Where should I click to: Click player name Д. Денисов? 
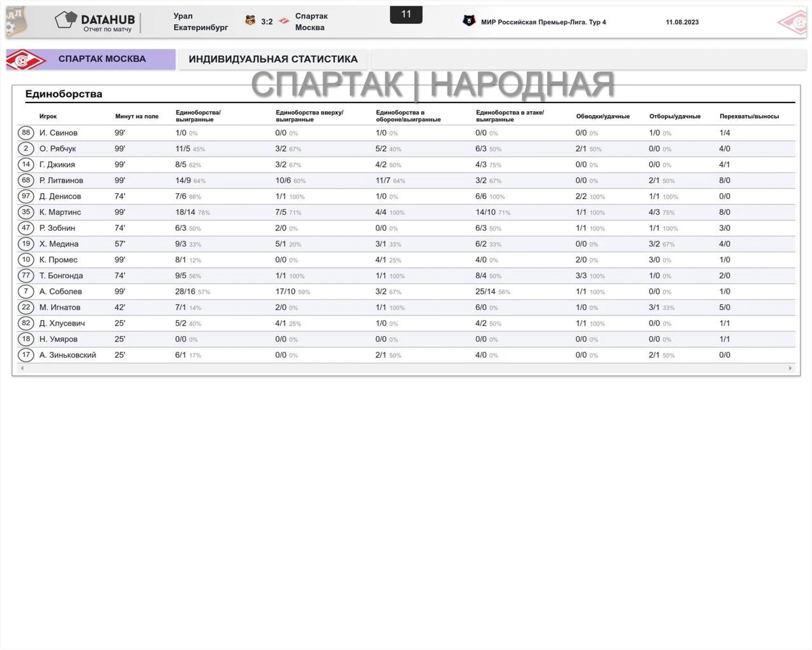pyautogui.click(x=60, y=196)
